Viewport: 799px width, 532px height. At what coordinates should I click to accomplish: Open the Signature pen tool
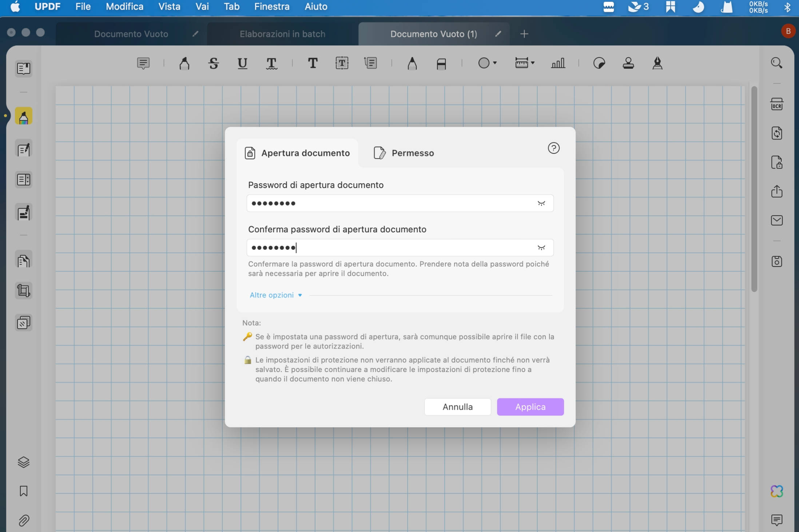coord(657,63)
